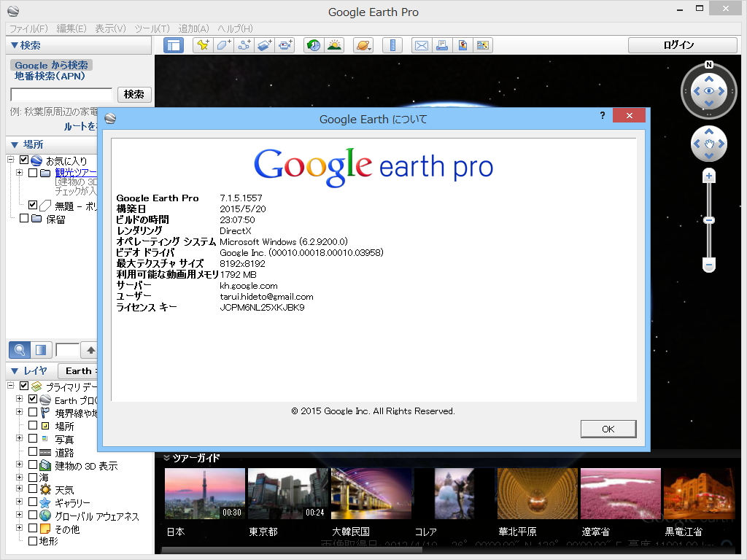Toggle sunlight across the landscape

pos(336,44)
